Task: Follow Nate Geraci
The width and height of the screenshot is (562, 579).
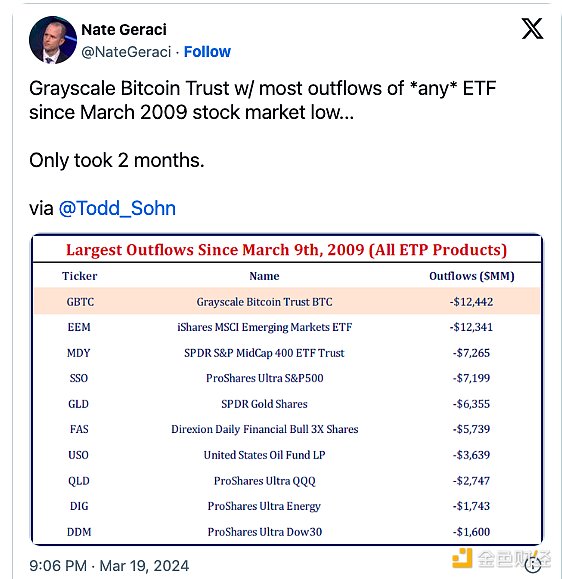Action: pyautogui.click(x=207, y=52)
